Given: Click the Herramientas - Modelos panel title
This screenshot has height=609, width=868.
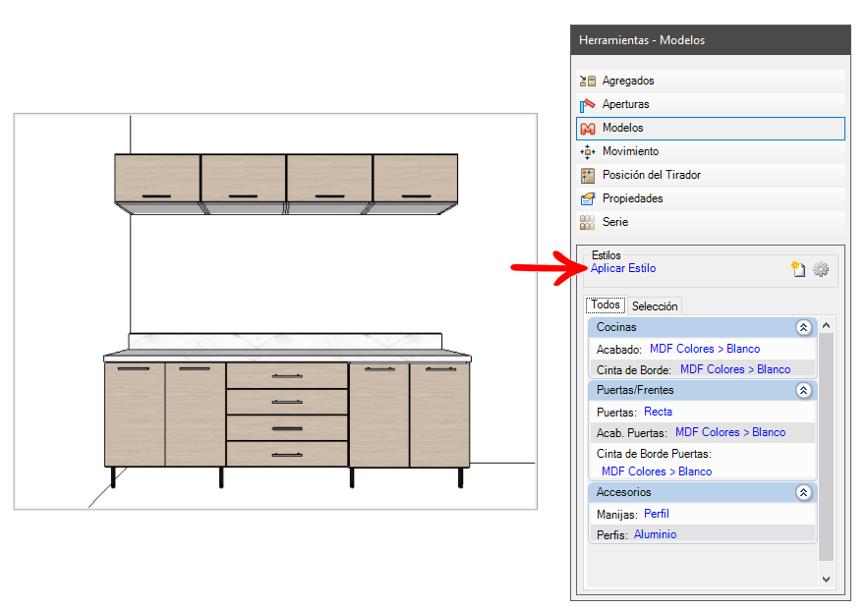Looking at the screenshot, I should 642,40.
